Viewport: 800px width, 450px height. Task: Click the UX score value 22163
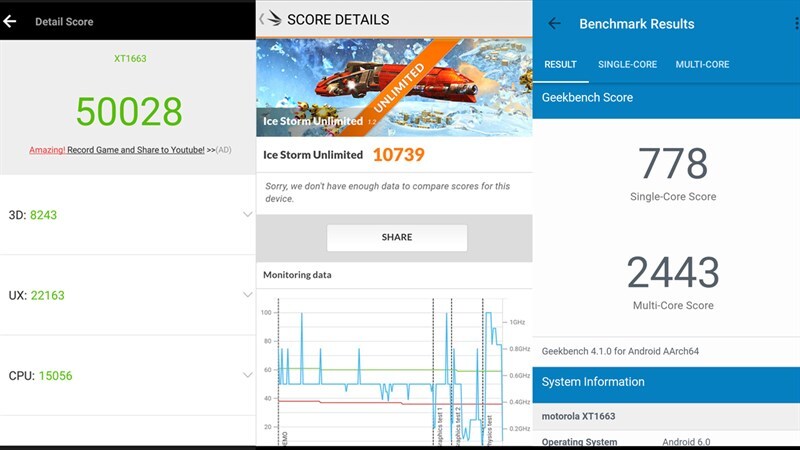point(47,295)
